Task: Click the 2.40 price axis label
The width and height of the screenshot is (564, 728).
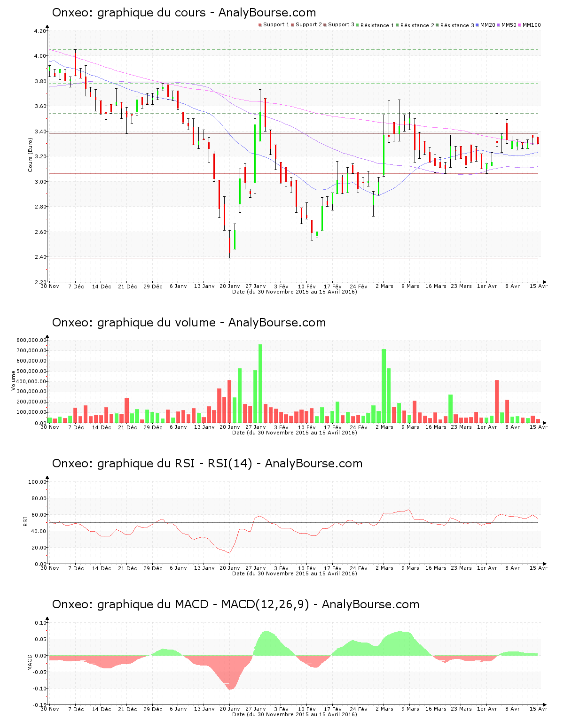Action: point(40,257)
